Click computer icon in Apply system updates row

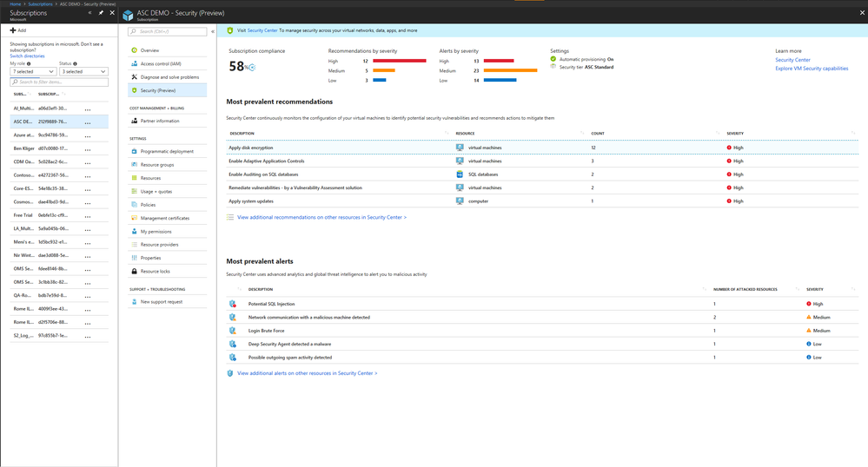pos(460,201)
